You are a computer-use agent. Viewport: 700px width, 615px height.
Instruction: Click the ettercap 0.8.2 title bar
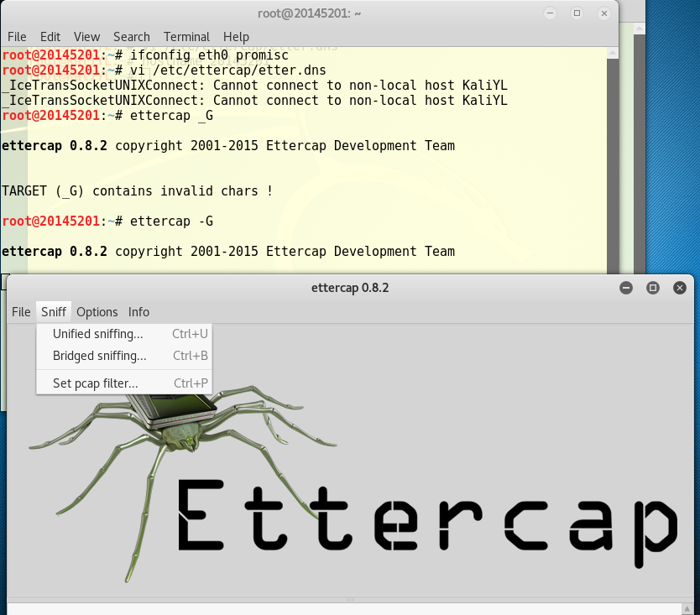coord(349,288)
